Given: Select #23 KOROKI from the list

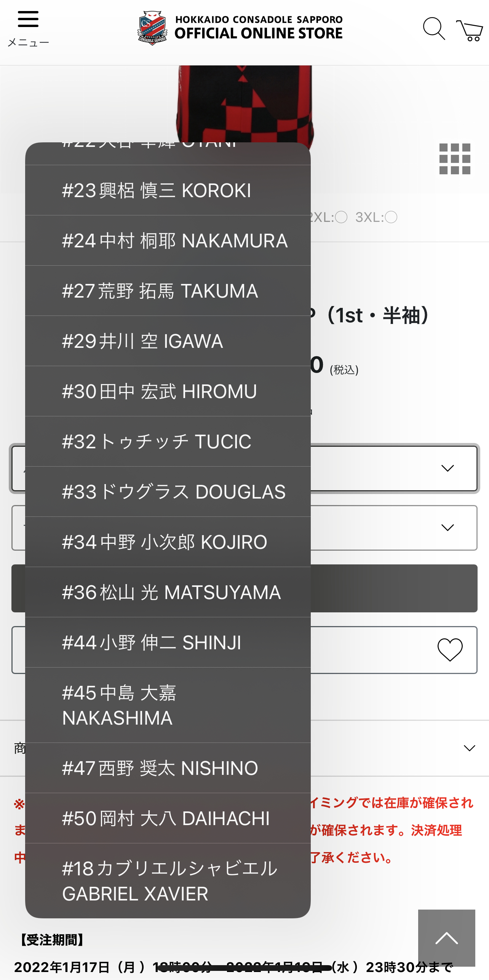Looking at the screenshot, I should pos(168,190).
